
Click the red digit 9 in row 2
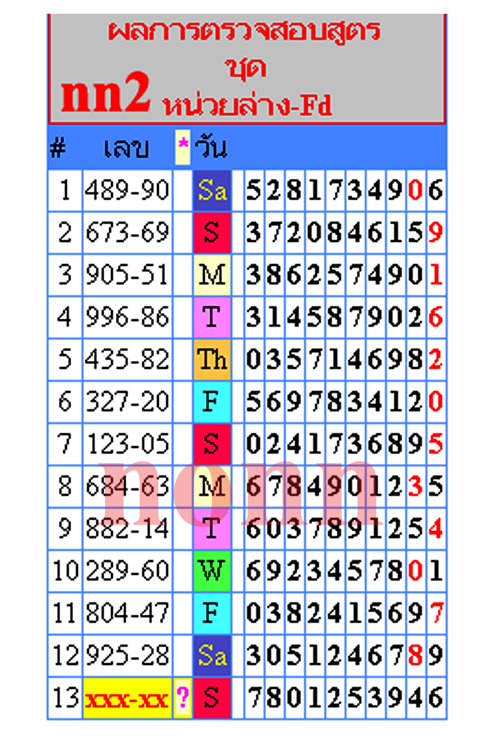click(435, 232)
